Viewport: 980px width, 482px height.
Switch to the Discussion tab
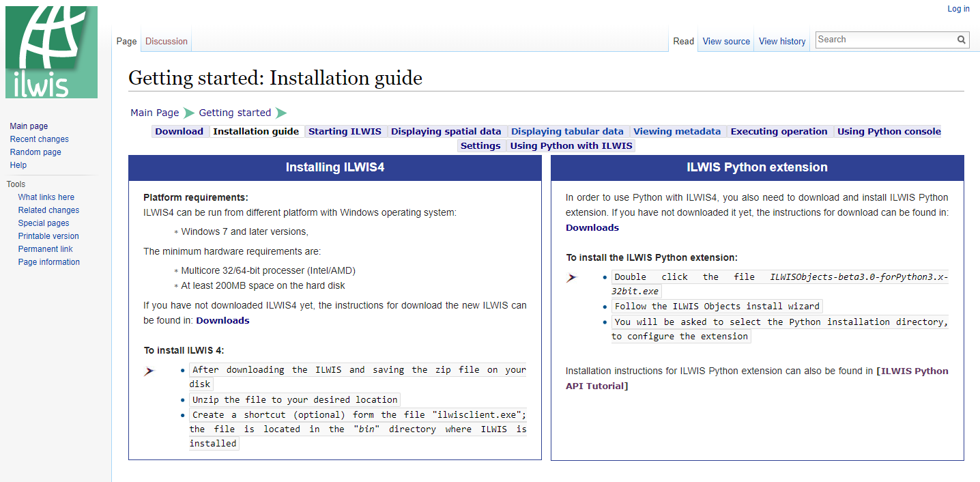[x=166, y=41]
